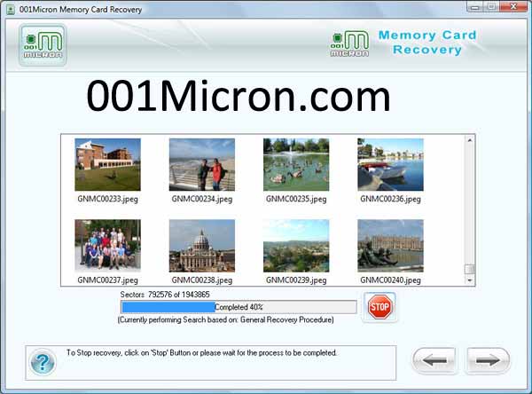
Task: Proceed with the right arrow button
Action: (487, 360)
